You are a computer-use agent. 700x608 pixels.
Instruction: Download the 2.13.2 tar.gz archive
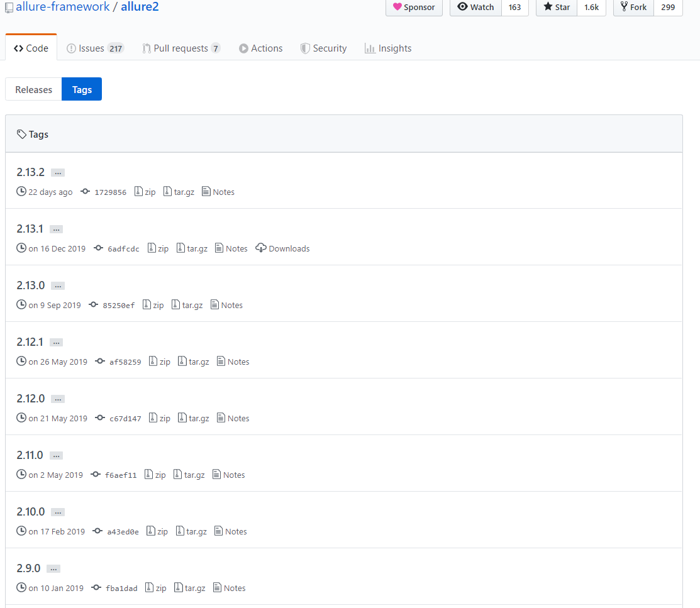(x=179, y=192)
